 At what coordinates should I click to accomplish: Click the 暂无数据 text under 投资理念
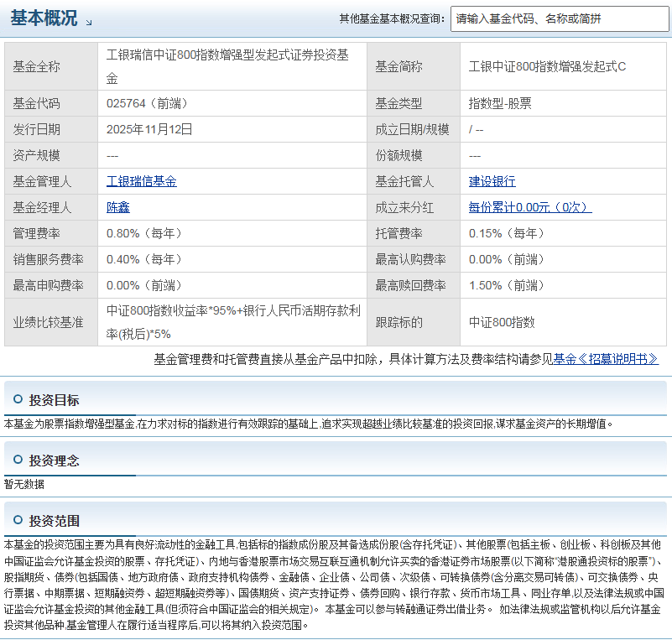point(24,484)
